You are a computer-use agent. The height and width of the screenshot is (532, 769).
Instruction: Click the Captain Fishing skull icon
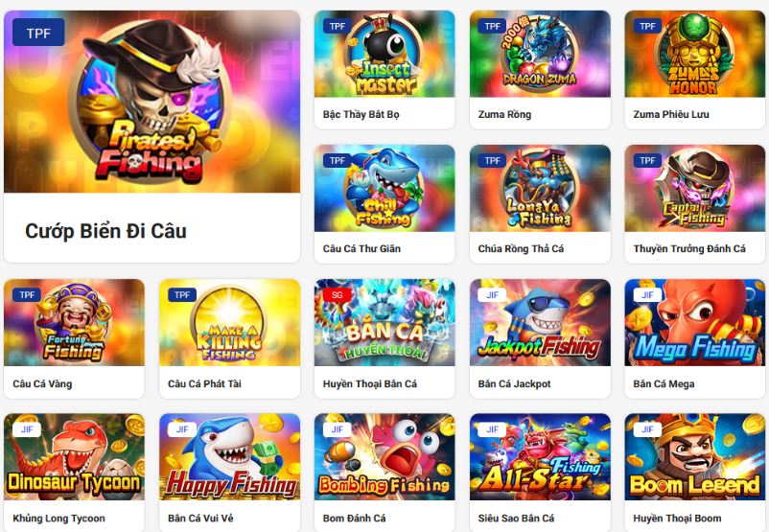[x=695, y=188]
